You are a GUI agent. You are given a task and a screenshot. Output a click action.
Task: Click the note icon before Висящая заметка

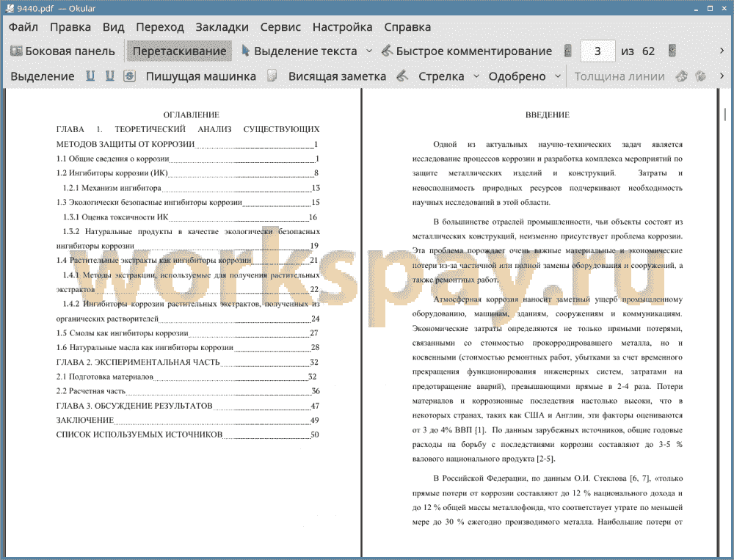pos(272,76)
